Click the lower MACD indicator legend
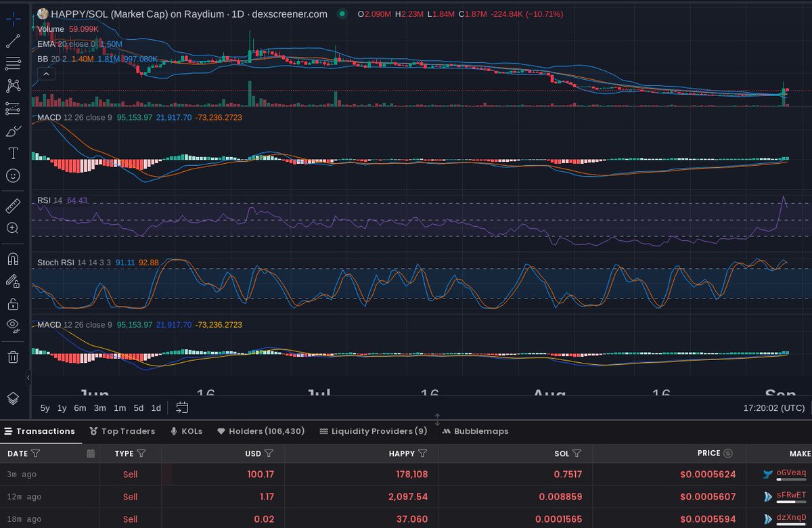 click(139, 325)
